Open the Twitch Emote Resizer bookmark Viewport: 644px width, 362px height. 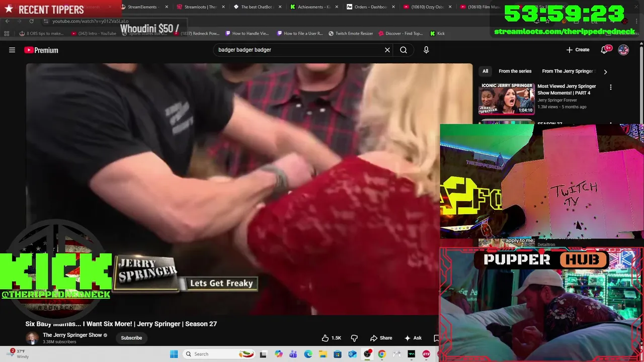(351, 33)
